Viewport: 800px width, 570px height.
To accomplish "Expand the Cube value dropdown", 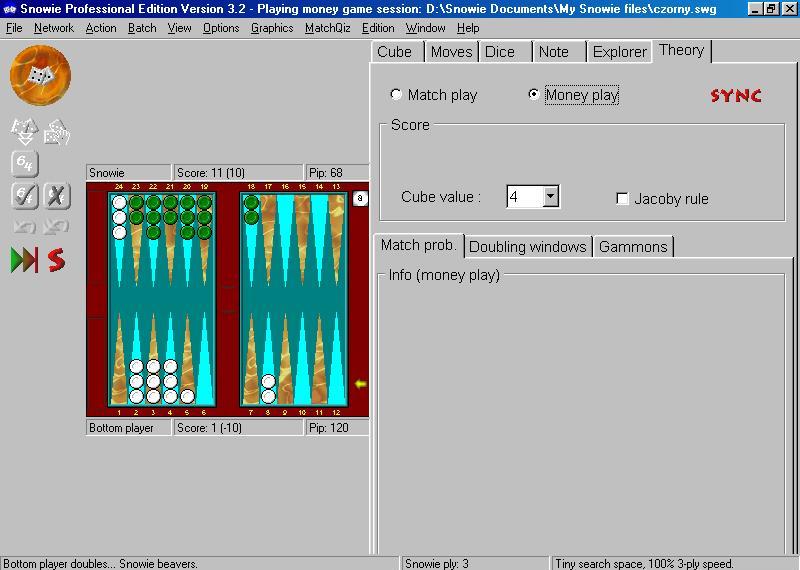I will tap(550, 197).
